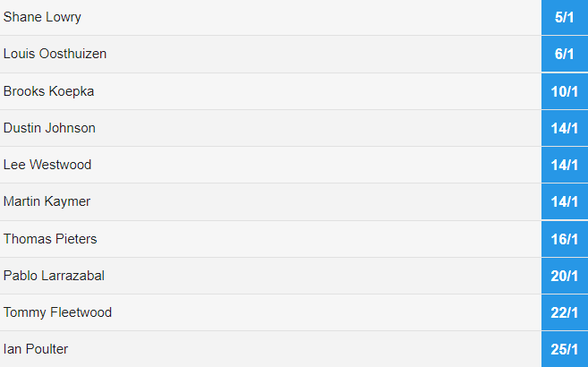Click the 5/1 odds for Shane Lowry
The width and height of the screenshot is (588, 367).
[565, 17]
